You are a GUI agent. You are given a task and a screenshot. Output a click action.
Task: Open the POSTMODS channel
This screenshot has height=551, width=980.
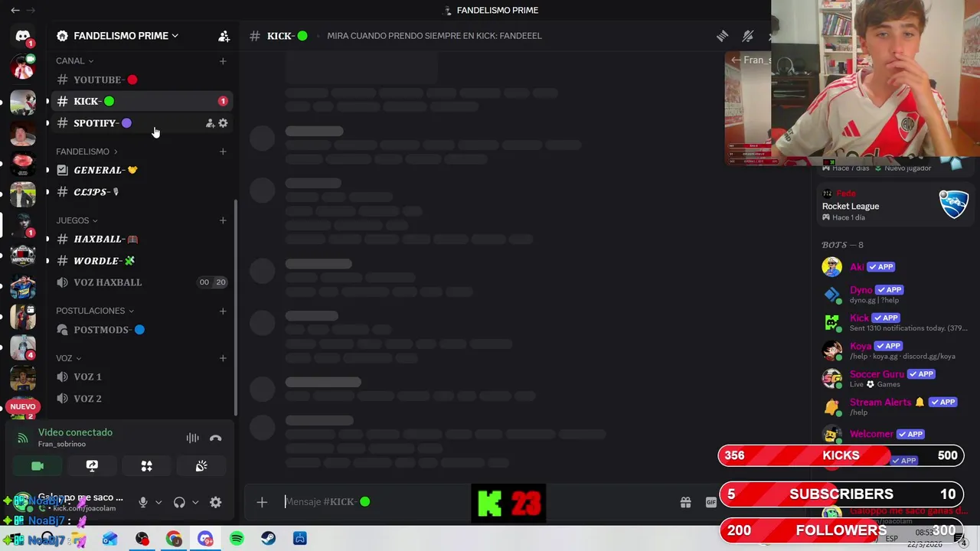pos(141,330)
